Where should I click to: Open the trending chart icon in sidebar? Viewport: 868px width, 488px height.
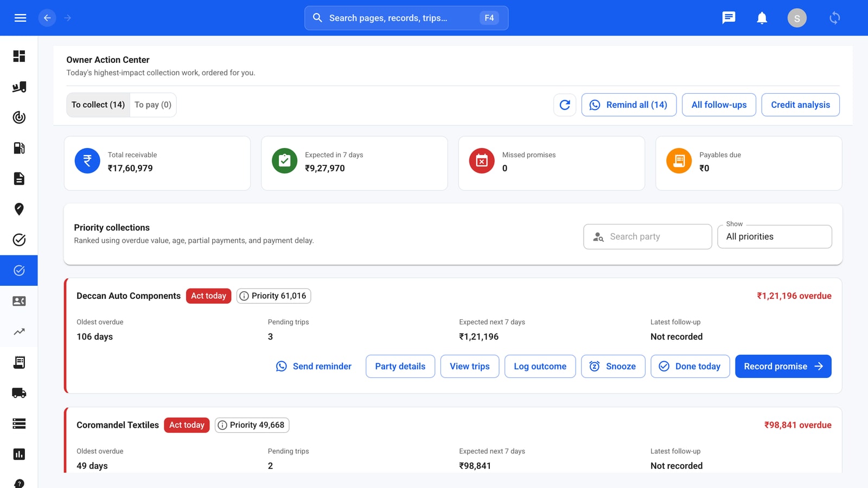tap(19, 331)
